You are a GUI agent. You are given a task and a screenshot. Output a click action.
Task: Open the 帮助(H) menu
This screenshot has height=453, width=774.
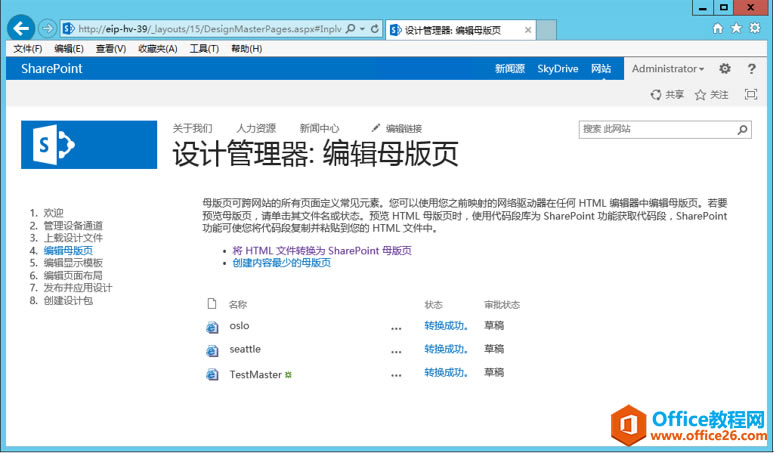246,48
